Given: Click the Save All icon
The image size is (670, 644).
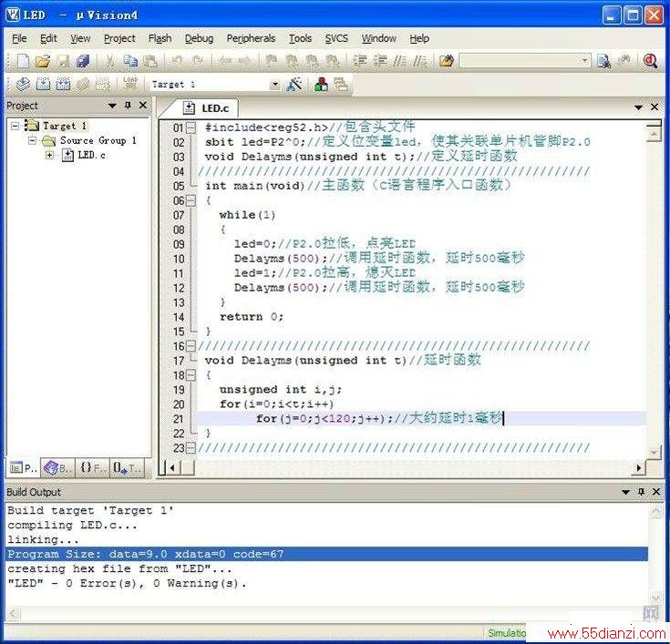Looking at the screenshot, I should pos(83,62).
